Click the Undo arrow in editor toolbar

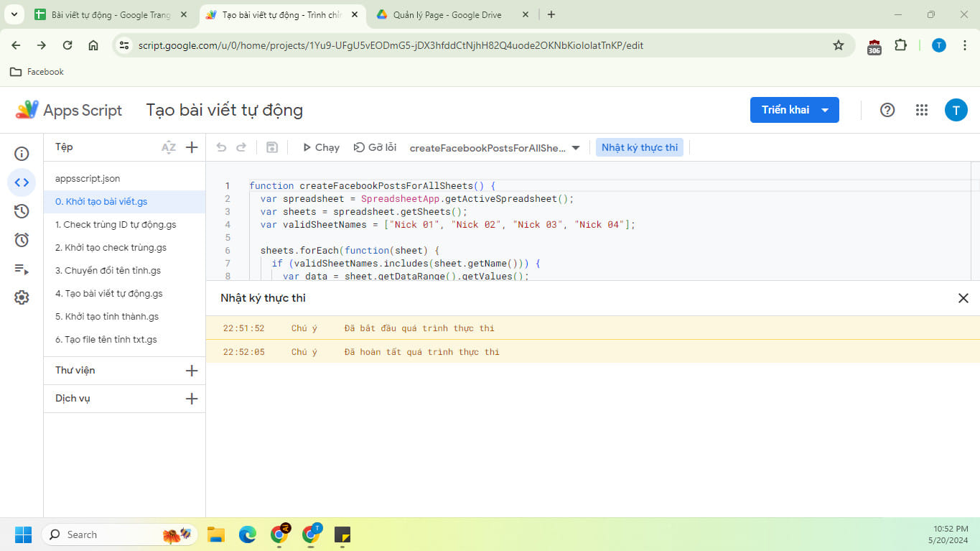coord(221,147)
